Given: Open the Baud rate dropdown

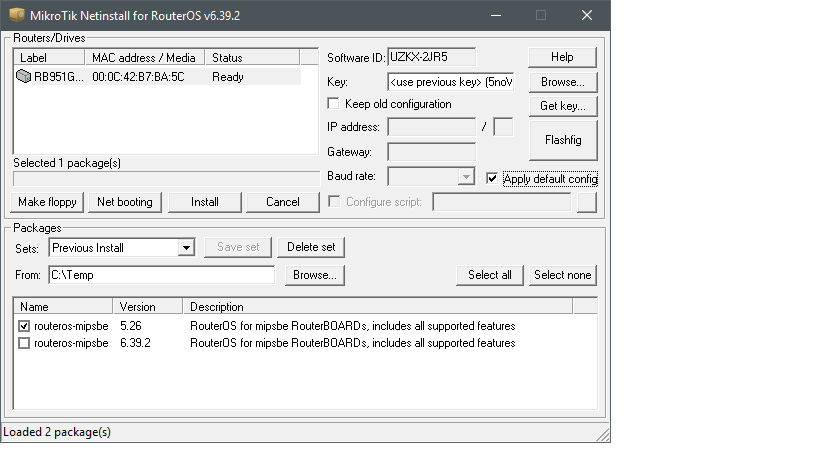Looking at the screenshot, I should pyautogui.click(x=465, y=176).
